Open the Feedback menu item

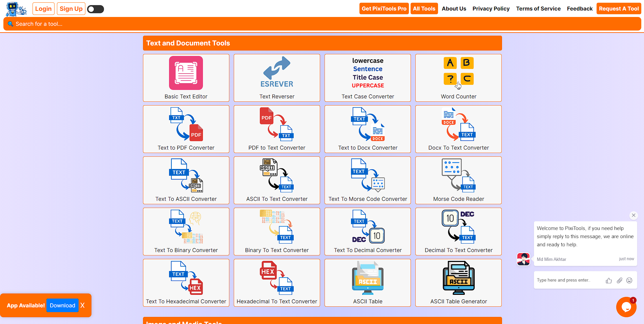pos(580,9)
